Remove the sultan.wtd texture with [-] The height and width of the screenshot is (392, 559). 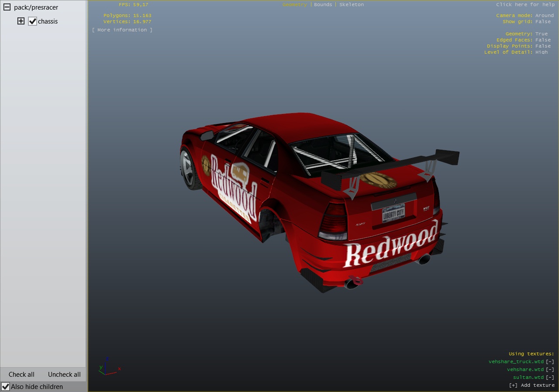pyautogui.click(x=550, y=377)
